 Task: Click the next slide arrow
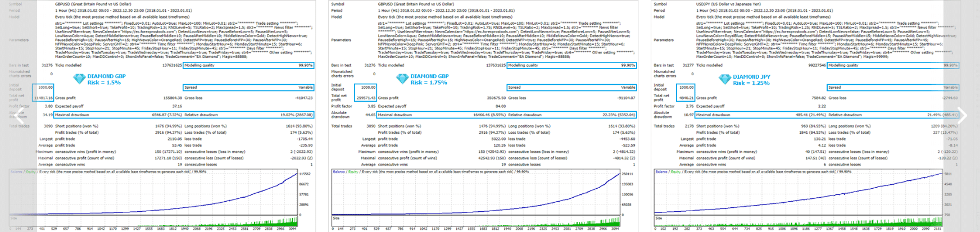tap(961, 116)
